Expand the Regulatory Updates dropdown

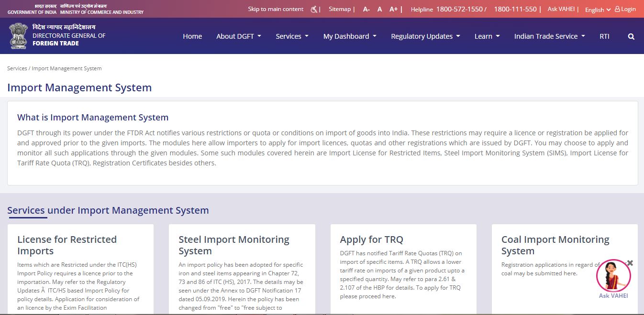pos(425,36)
